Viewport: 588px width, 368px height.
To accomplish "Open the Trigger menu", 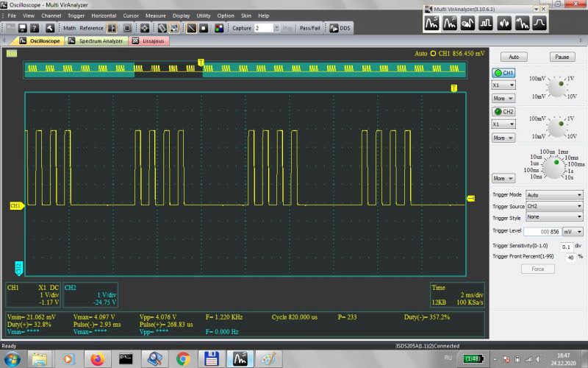I will pyautogui.click(x=76, y=15).
